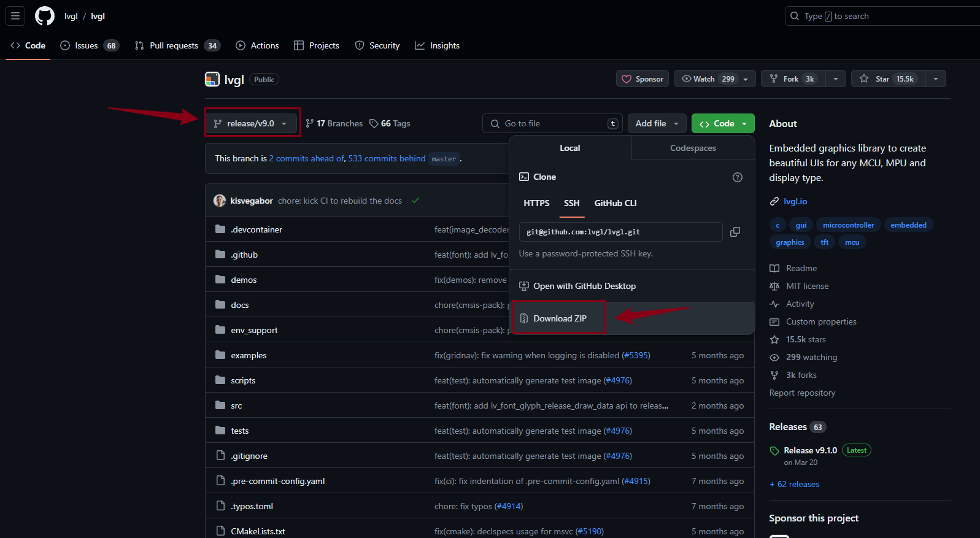Image resolution: width=980 pixels, height=538 pixels.
Task: Open the CMakeLists.txt file
Action: tap(258, 531)
